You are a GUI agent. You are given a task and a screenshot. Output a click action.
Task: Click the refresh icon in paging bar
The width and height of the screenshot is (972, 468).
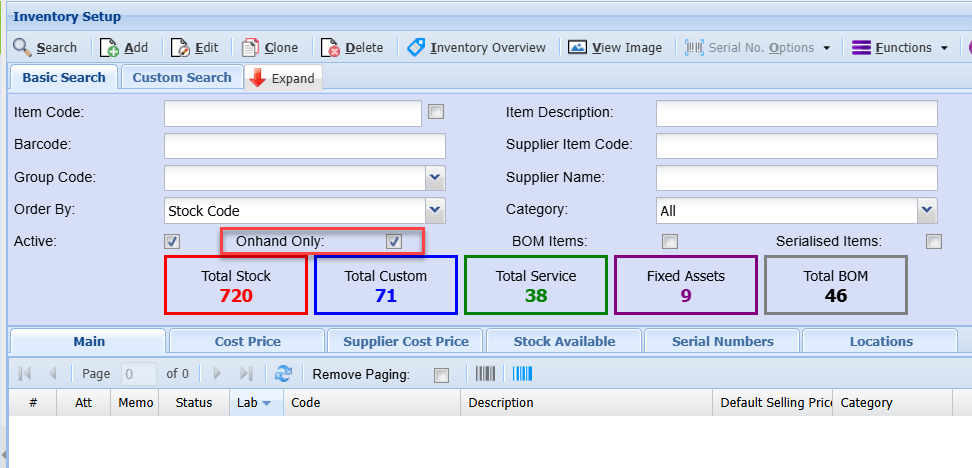pos(284,373)
